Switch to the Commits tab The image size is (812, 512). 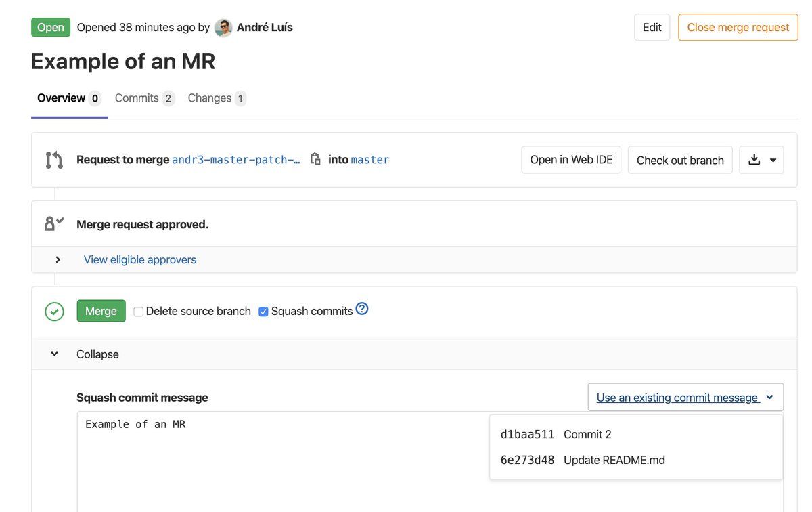(x=144, y=98)
